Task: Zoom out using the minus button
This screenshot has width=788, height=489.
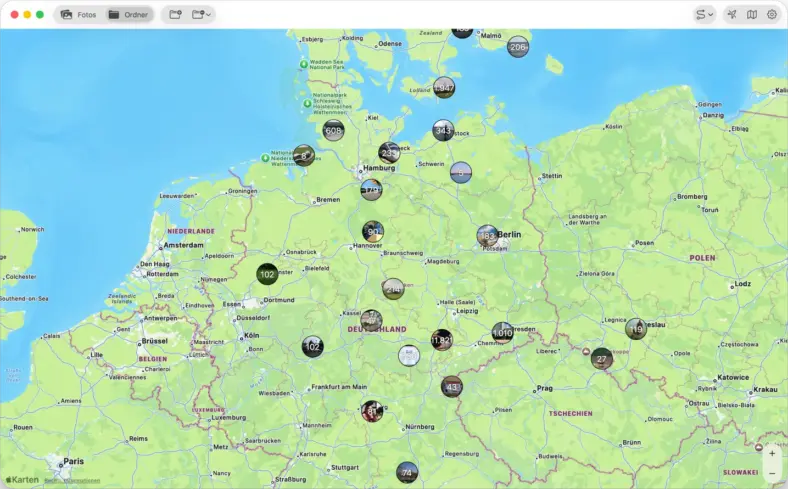Action: click(x=772, y=473)
